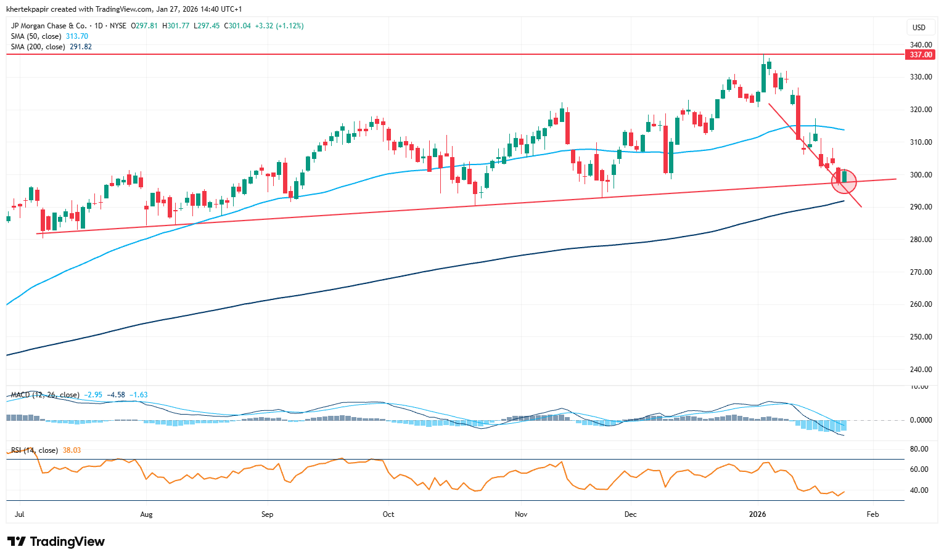Screen dimensions: 944x560
Task: Click the Oct label on time axis
Action: [x=388, y=514]
